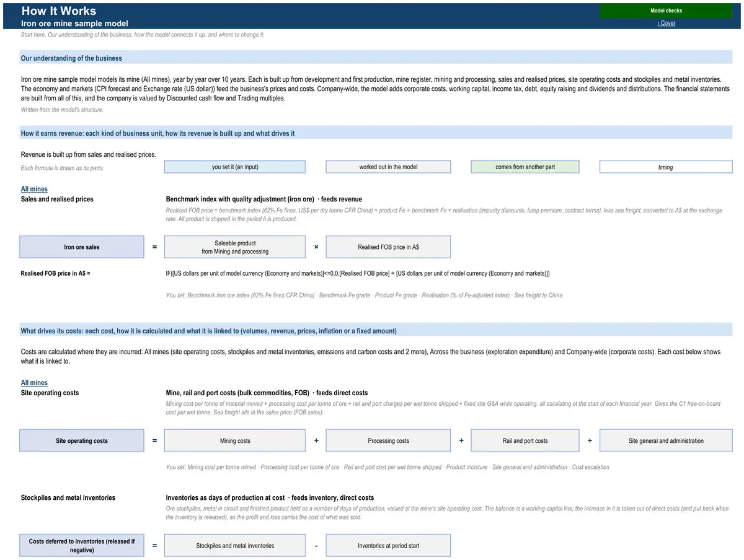
Task: Click the 'timing' legend box
Action: pos(666,167)
